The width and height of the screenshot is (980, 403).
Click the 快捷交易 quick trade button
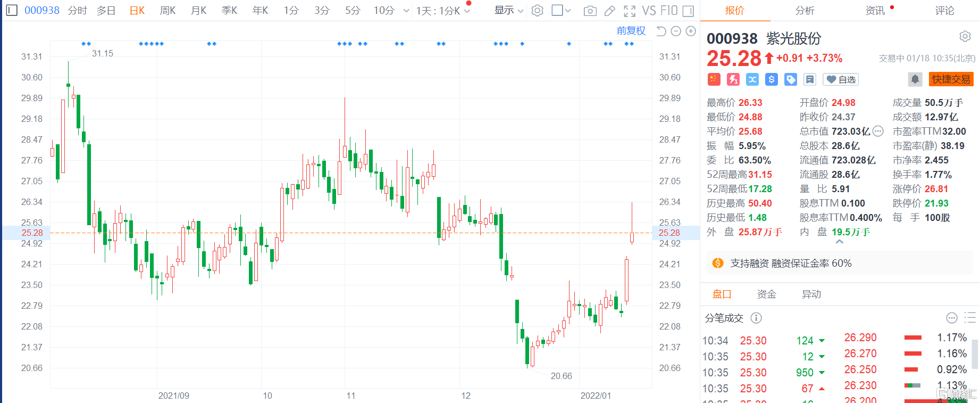tap(951, 79)
